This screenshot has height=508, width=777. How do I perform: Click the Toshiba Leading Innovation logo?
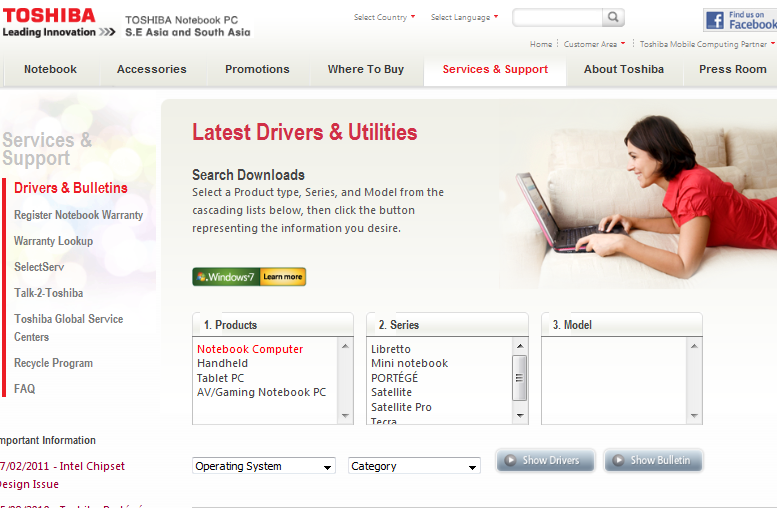pyautogui.click(x=58, y=23)
